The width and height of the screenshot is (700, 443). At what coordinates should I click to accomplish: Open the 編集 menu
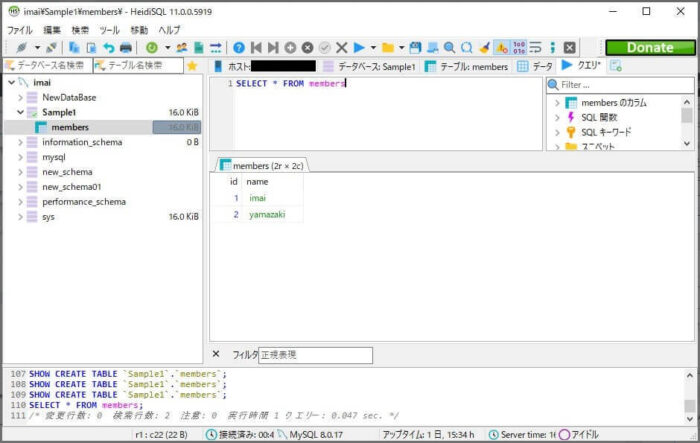click(52, 30)
